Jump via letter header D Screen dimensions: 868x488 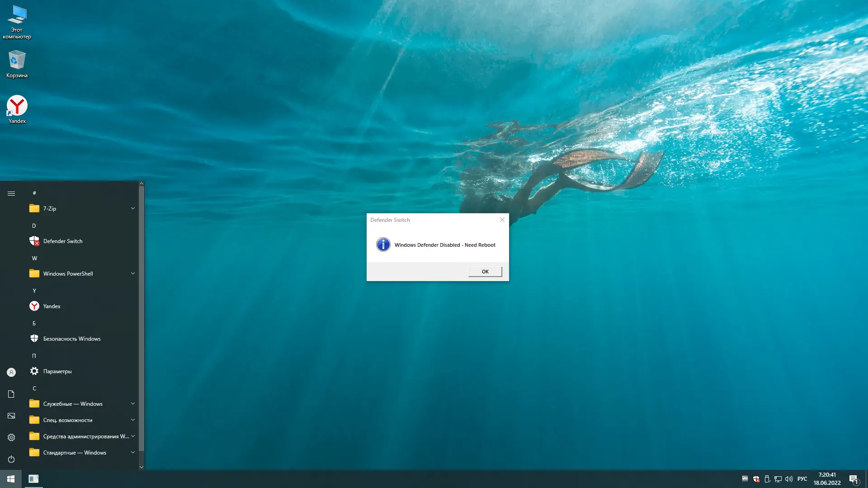click(34, 225)
